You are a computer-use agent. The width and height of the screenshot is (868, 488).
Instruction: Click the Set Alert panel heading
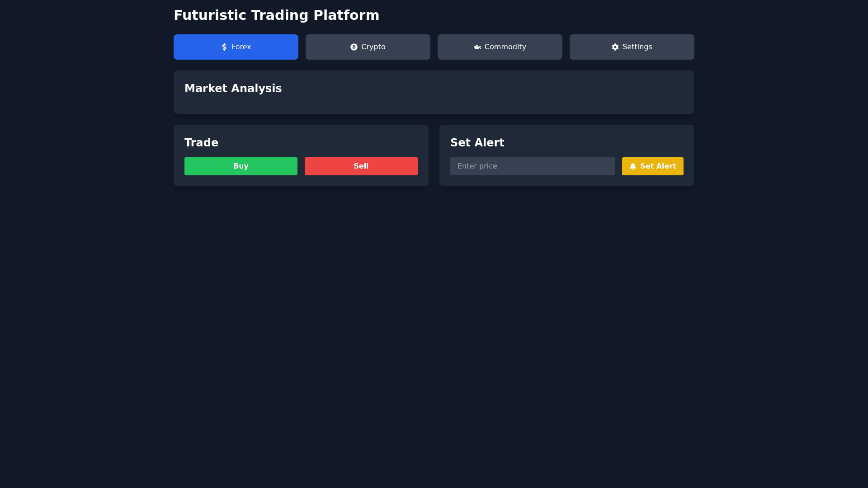[x=477, y=143]
